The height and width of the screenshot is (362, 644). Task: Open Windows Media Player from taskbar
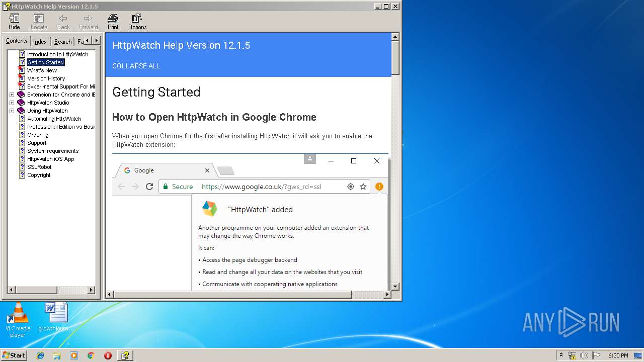tap(74, 355)
